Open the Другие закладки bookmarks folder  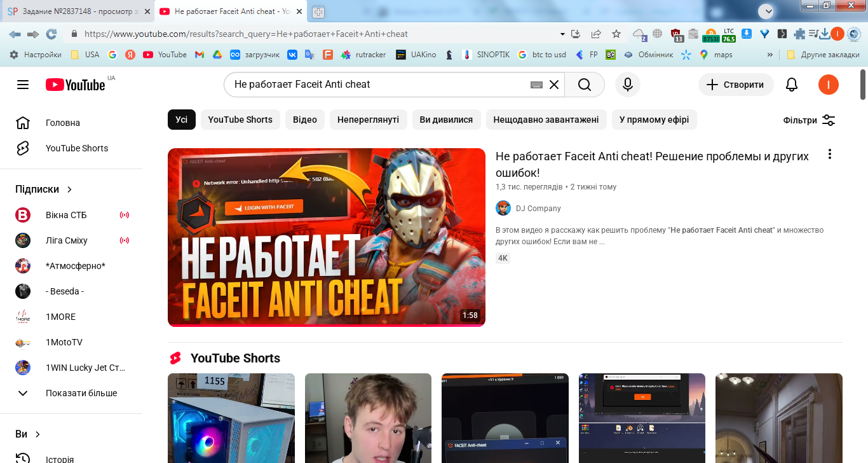click(x=823, y=55)
